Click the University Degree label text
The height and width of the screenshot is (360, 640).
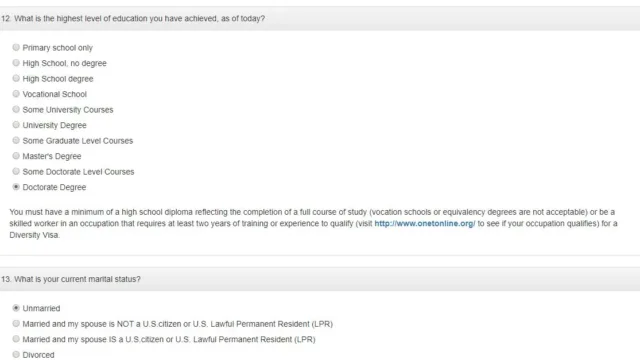pyautogui.click(x=54, y=125)
